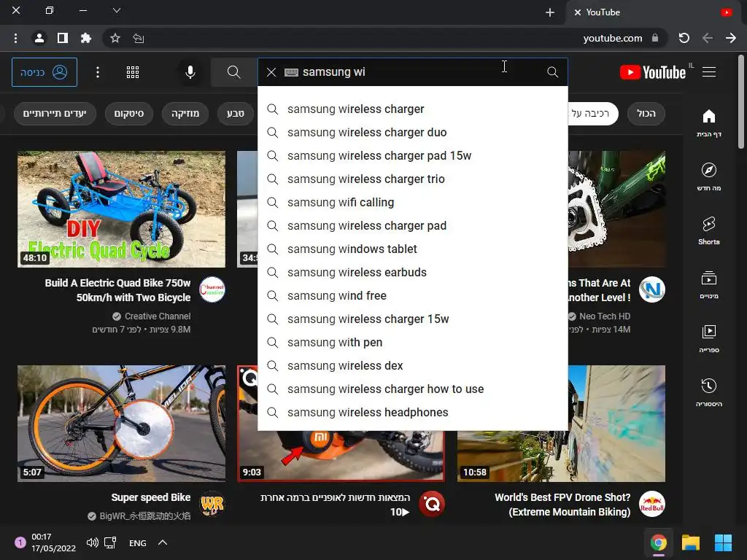
Task: Choose suggestion samsung wireless charger pad 15w
Action: (x=413, y=156)
